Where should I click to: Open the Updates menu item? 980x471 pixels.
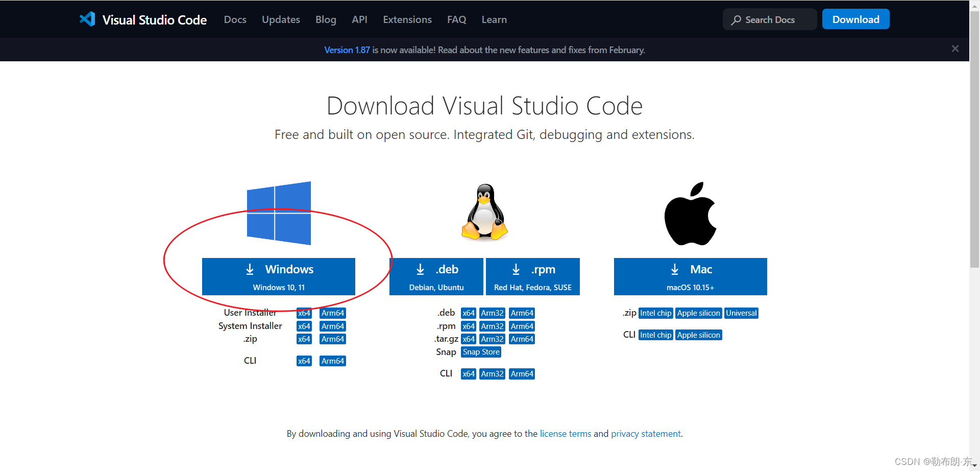281,19
